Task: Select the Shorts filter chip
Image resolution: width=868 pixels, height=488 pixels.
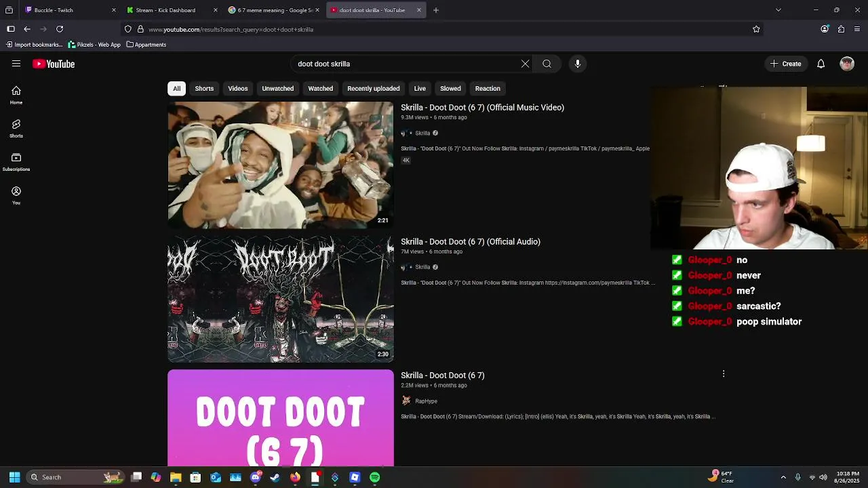Action: tap(204, 89)
